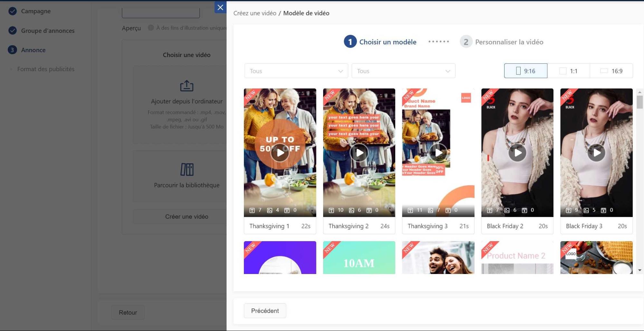Select the 9:16 aspect ratio
Viewport: 644px width, 331px height.
[526, 71]
